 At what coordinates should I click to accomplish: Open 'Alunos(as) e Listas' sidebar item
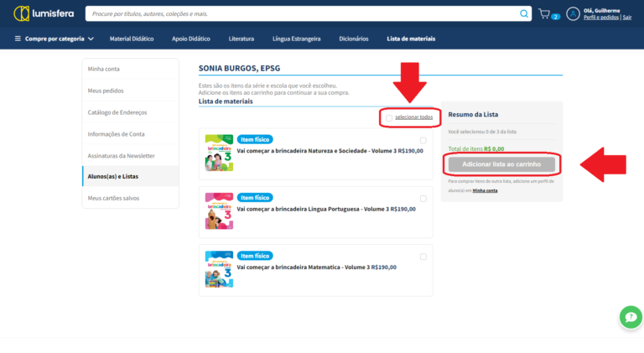113,176
